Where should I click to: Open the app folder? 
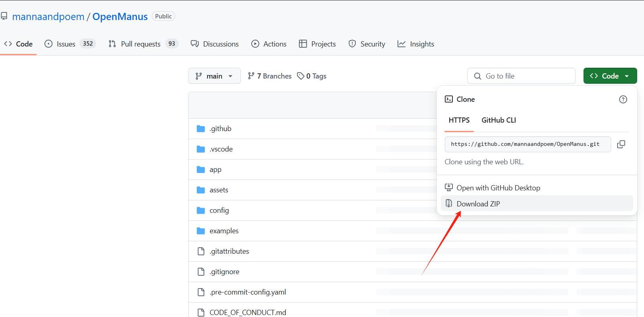pos(215,170)
